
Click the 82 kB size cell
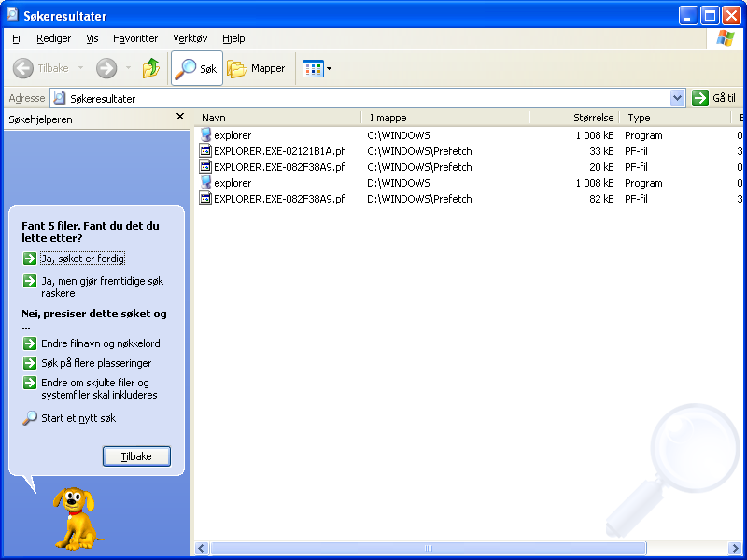pyautogui.click(x=601, y=199)
